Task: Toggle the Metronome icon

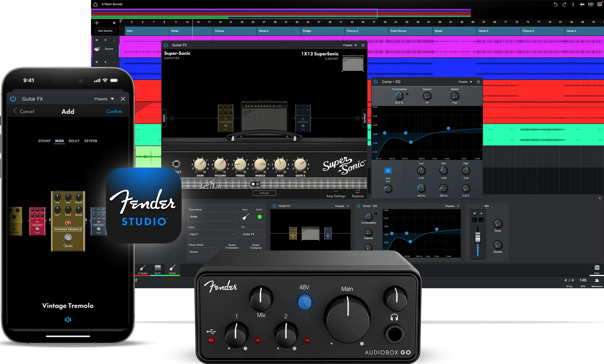Action: pyautogui.click(x=597, y=281)
